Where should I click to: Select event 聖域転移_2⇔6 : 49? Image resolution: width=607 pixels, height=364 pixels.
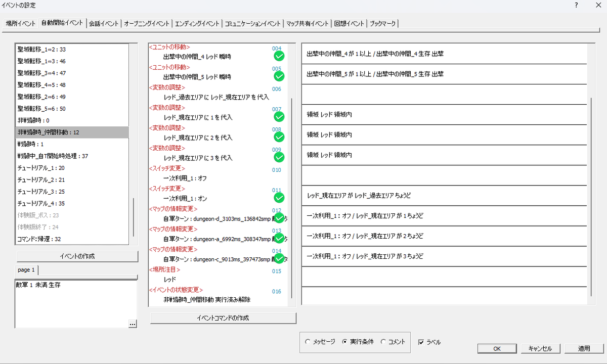tap(72, 97)
